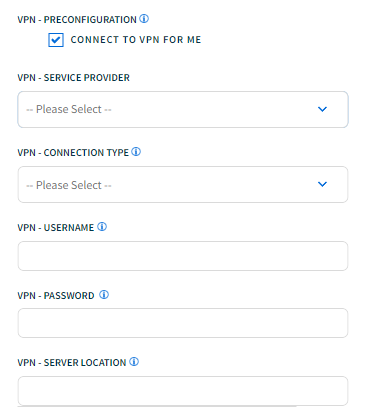Screen dimensions: 367x415
Task: Click the VPN - Connection Type field label
Action: (73, 153)
